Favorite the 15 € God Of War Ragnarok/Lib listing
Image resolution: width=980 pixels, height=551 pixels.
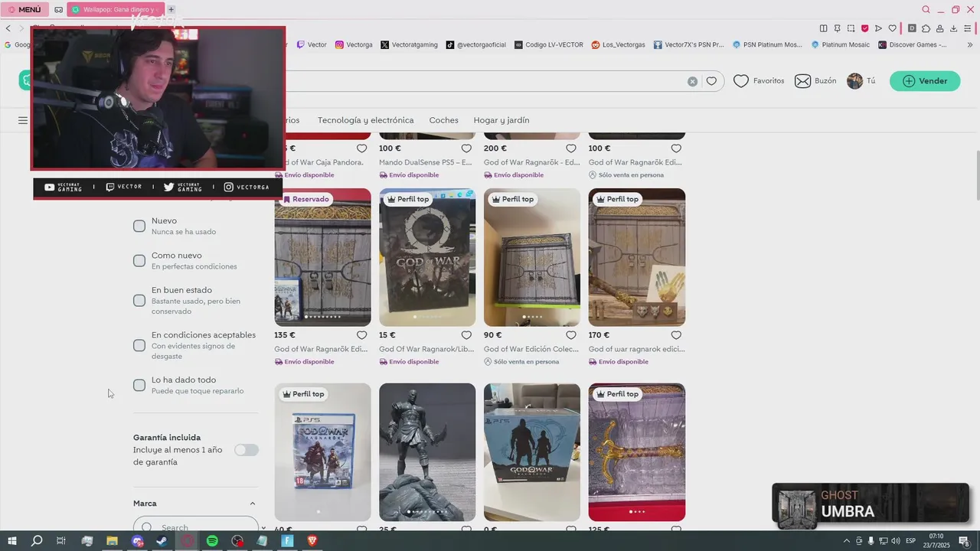point(466,335)
